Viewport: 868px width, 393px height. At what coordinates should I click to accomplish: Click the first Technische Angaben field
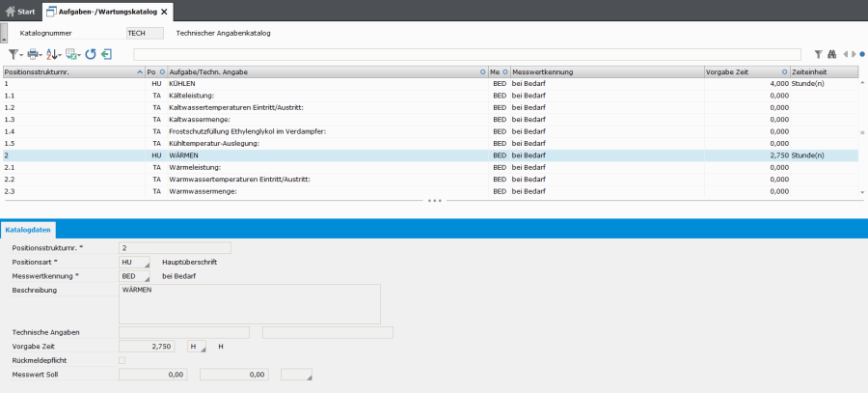(184, 332)
